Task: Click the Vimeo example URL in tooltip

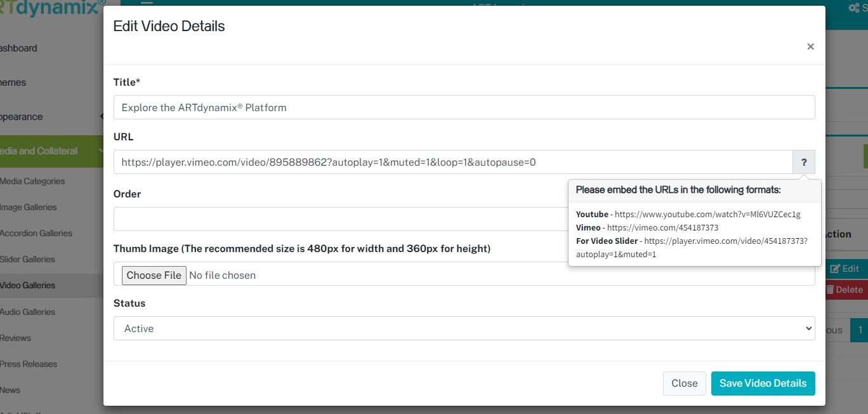Action: click(x=662, y=227)
